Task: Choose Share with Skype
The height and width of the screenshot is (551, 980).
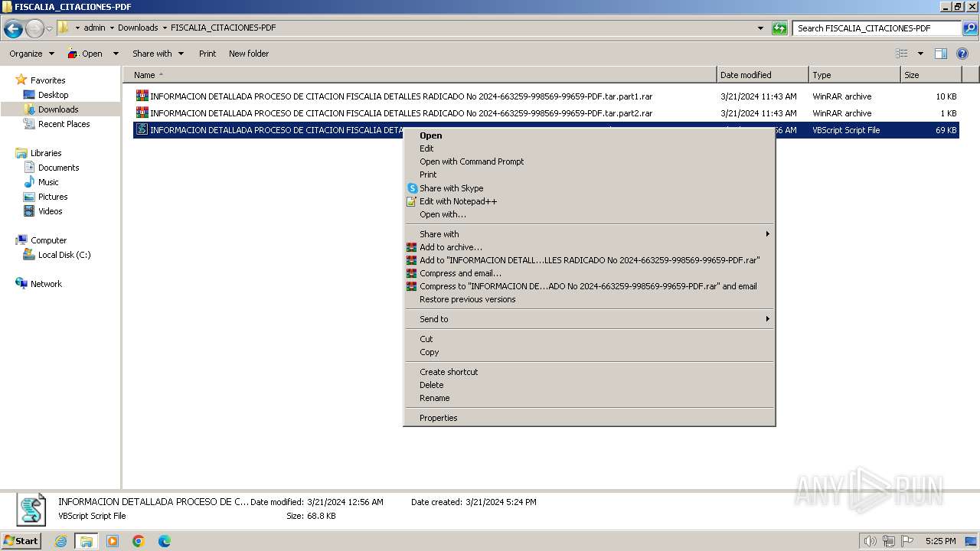Action: click(590, 188)
